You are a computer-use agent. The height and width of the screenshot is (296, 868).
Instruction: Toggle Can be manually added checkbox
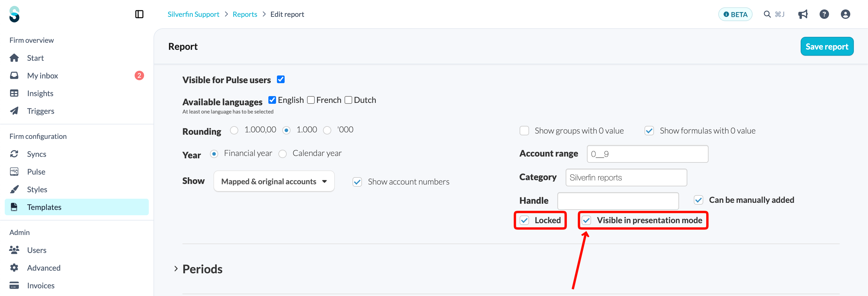click(x=699, y=200)
